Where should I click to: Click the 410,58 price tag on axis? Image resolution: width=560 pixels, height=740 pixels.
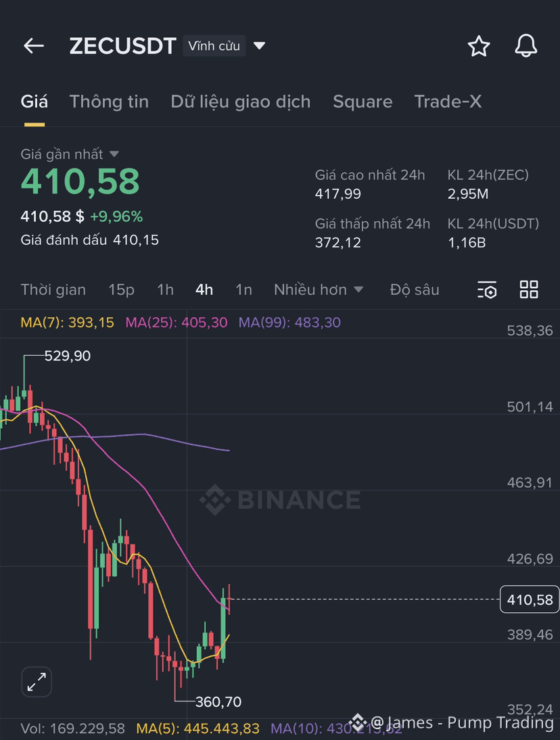(530, 599)
